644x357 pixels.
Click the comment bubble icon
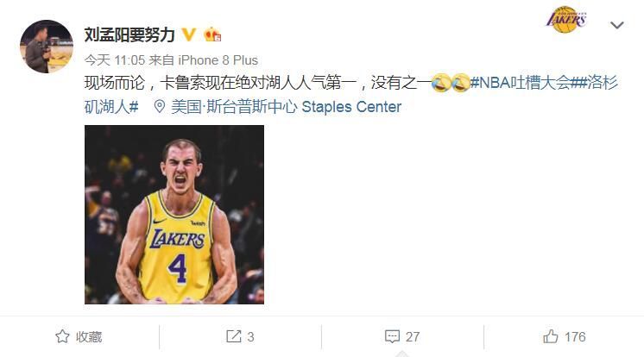tap(392, 337)
